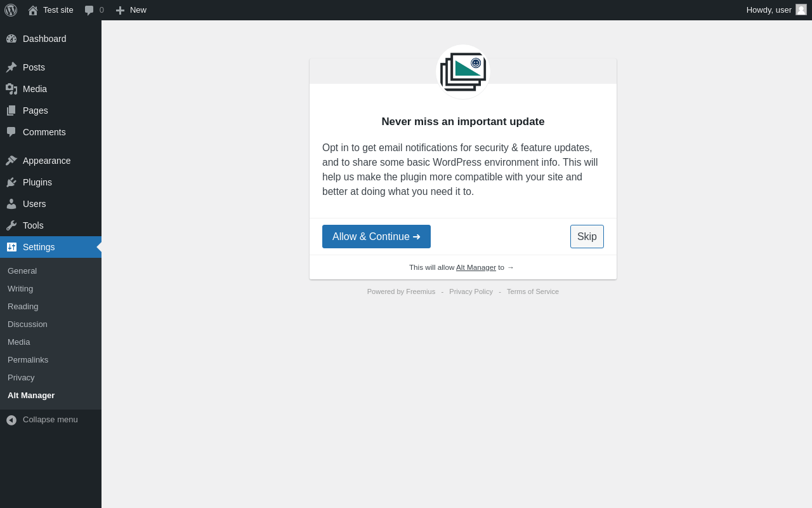Click the Plugins plug icon
This screenshot has height=508, width=812.
(x=11, y=182)
